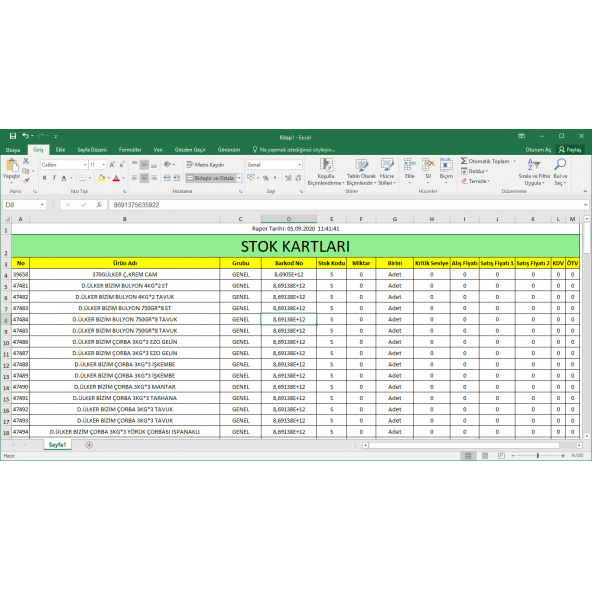
Task: Collapse the ribbon with the caret
Action: coord(586,191)
